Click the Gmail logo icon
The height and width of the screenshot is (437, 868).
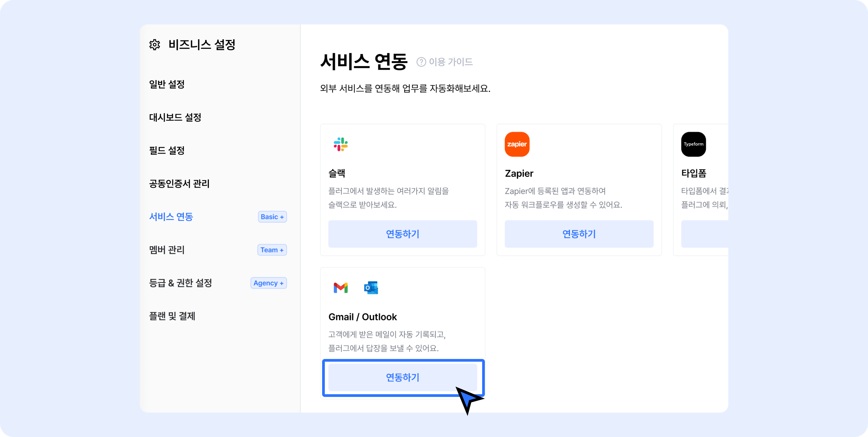point(341,288)
